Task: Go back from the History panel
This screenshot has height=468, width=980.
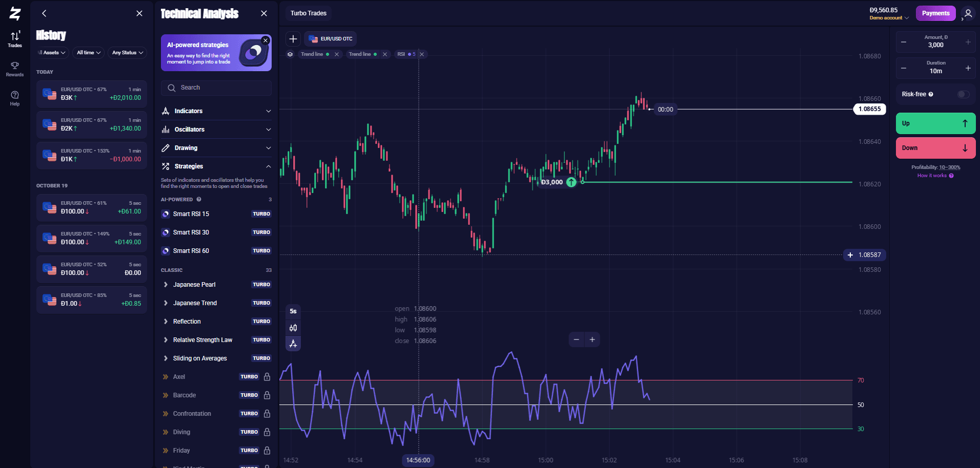Action: pyautogui.click(x=44, y=13)
